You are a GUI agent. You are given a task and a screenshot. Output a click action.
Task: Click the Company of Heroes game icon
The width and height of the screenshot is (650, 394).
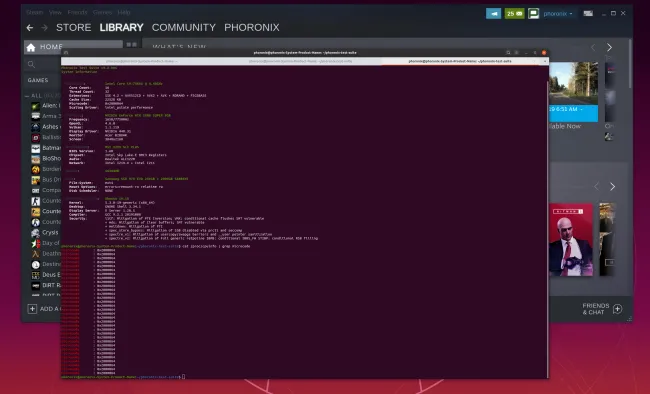36,190
